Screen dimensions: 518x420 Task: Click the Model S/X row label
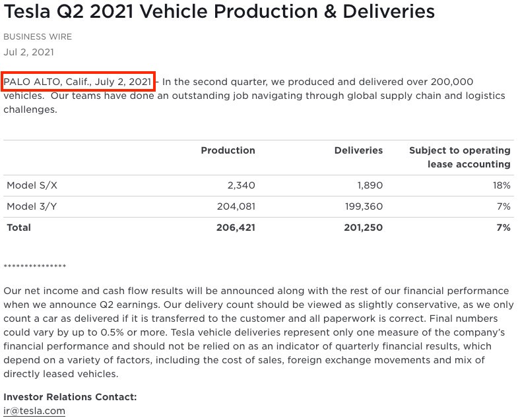(x=32, y=185)
